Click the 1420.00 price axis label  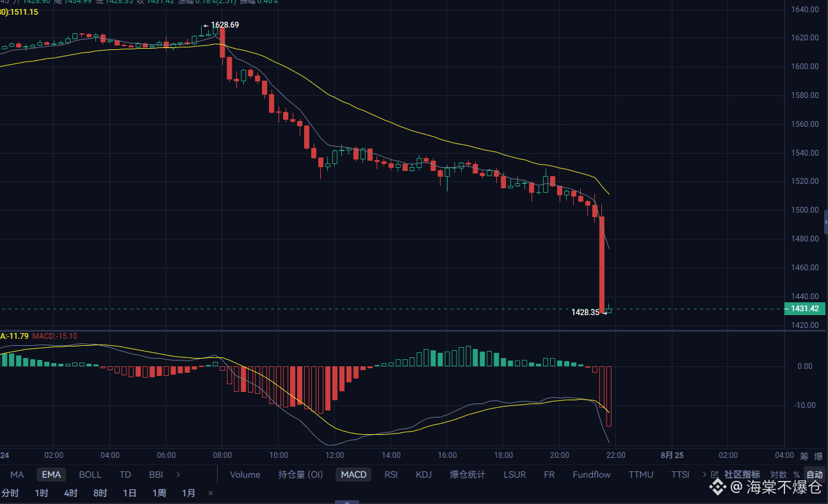click(804, 325)
